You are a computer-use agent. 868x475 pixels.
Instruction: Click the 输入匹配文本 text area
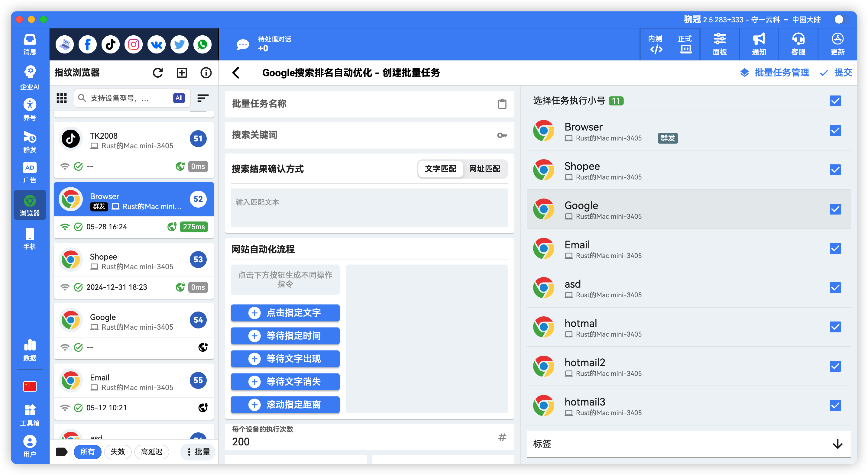point(369,208)
